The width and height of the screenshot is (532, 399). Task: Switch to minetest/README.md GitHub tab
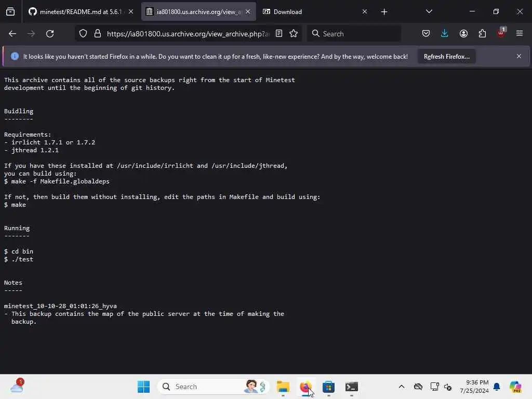click(81, 12)
